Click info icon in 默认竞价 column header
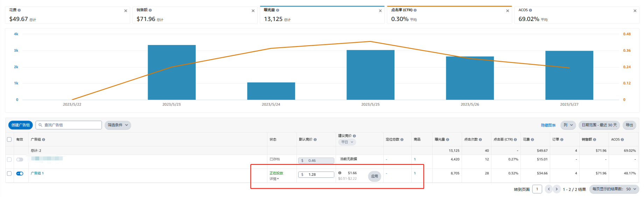The image size is (644, 197). [x=315, y=139]
